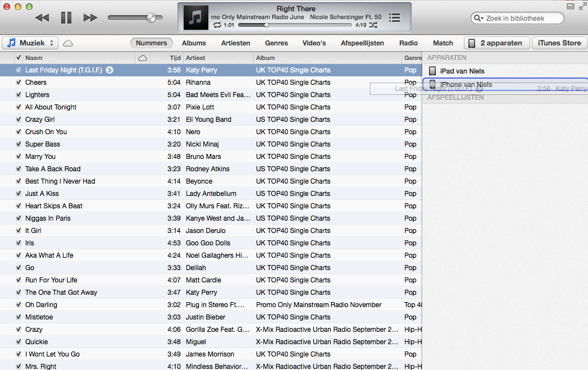Toggle checkbox for Marry You

pyautogui.click(x=19, y=157)
